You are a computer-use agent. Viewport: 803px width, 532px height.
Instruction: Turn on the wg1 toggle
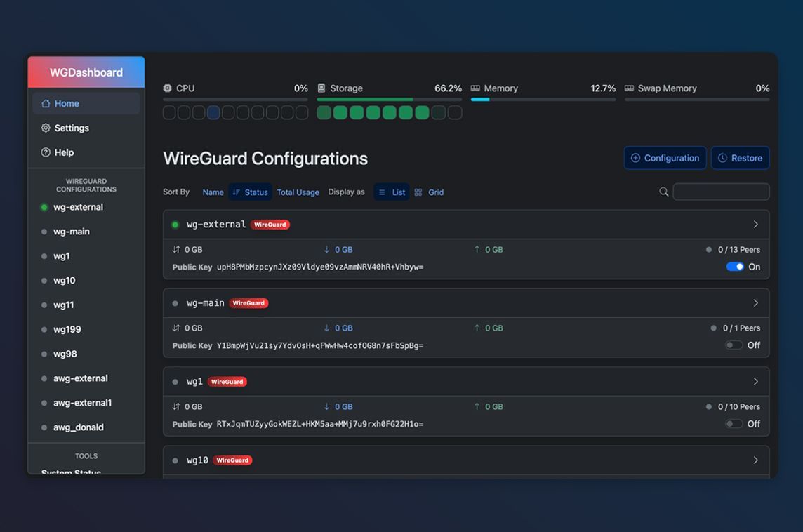[734, 423]
